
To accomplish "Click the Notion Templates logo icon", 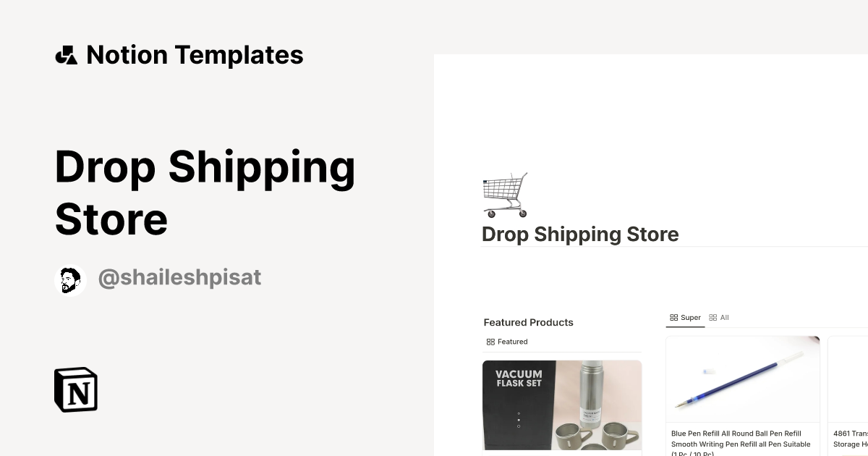I will (x=66, y=54).
